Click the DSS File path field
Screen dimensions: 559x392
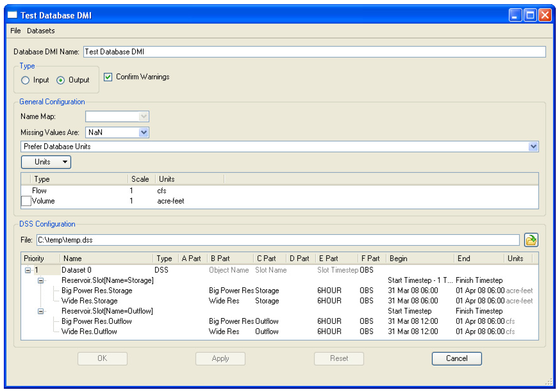277,240
